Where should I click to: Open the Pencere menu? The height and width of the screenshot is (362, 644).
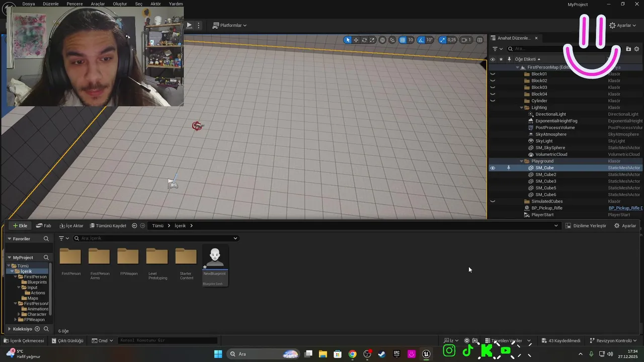[74, 4]
